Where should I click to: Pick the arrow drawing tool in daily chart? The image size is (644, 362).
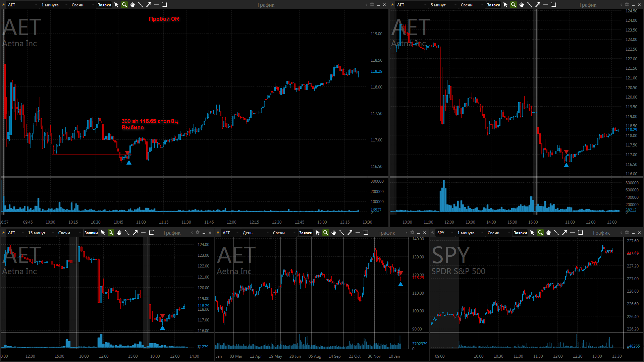pos(350,233)
